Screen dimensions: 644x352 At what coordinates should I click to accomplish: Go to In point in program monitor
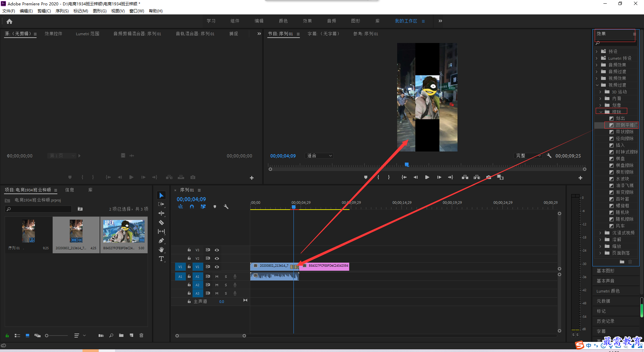(x=404, y=177)
